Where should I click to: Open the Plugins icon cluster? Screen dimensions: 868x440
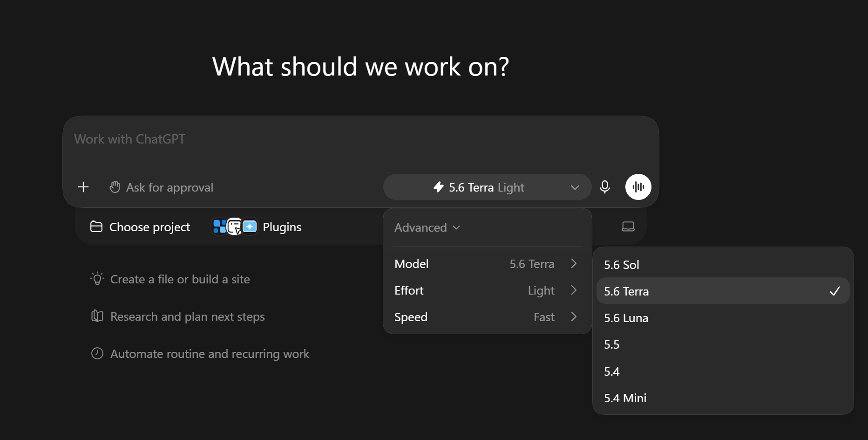(x=235, y=227)
